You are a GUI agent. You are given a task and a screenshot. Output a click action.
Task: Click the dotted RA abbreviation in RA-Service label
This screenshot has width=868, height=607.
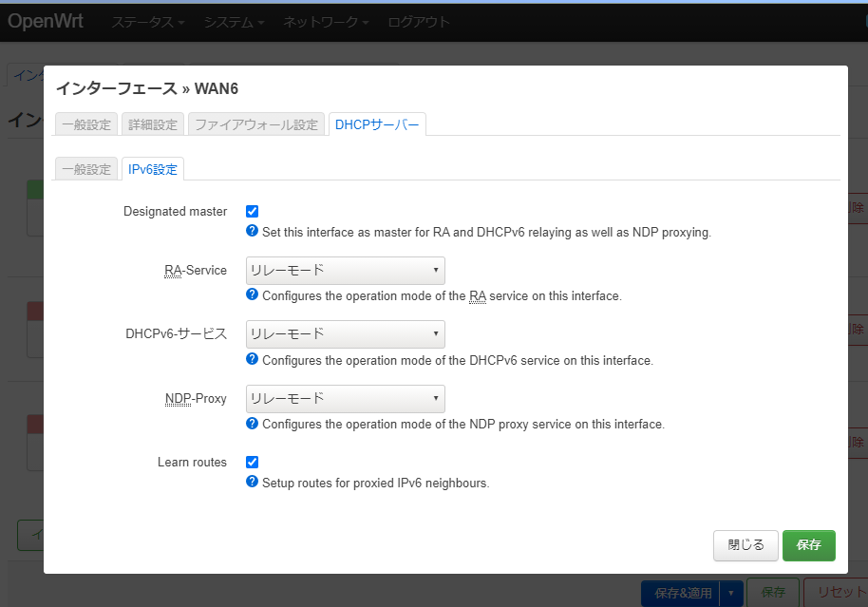pos(173,271)
